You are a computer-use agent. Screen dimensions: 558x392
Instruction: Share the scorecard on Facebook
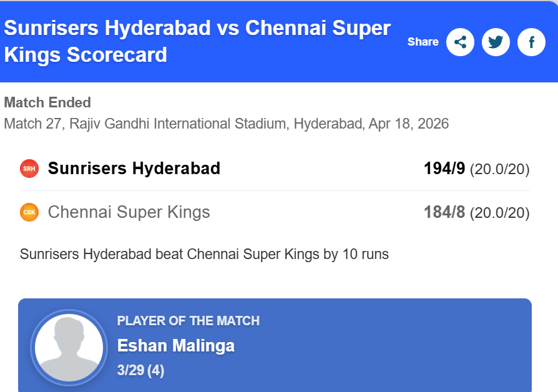(531, 42)
